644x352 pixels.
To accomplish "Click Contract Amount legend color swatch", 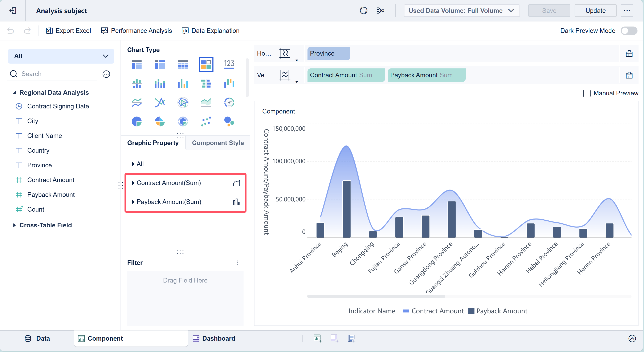I will point(406,311).
